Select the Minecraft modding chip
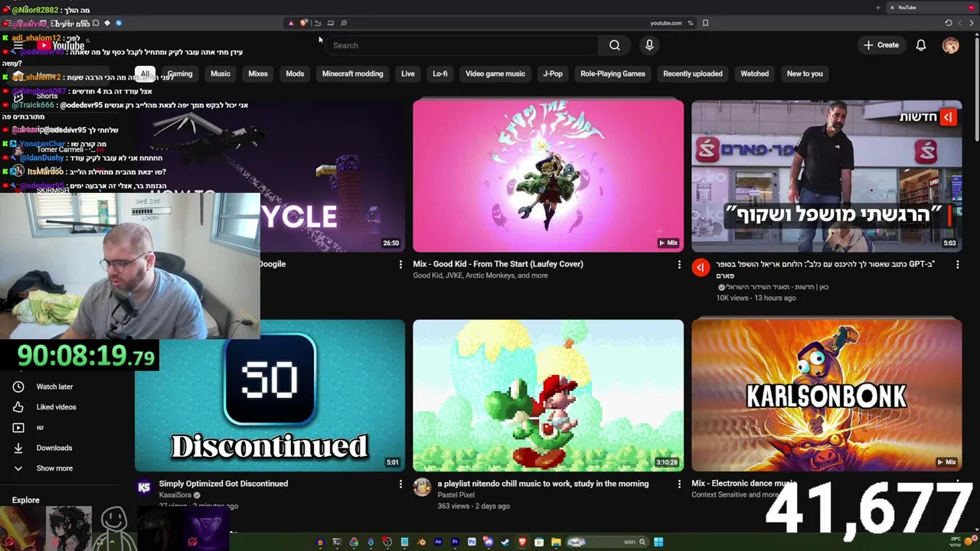980x551 pixels. (352, 73)
